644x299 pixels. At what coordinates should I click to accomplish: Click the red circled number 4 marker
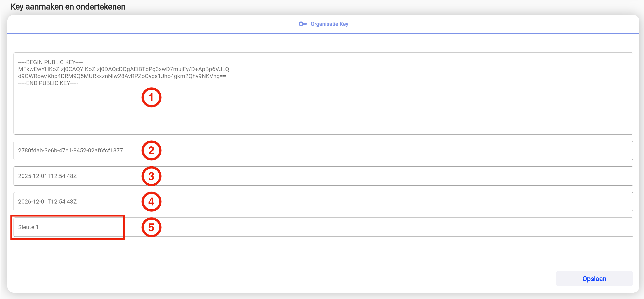[151, 202]
